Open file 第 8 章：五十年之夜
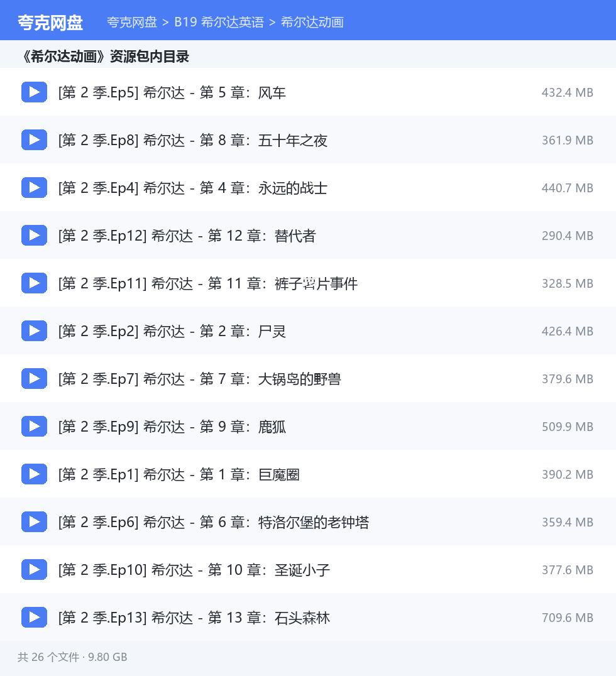Screen dimensions: 616x676 click(x=193, y=140)
